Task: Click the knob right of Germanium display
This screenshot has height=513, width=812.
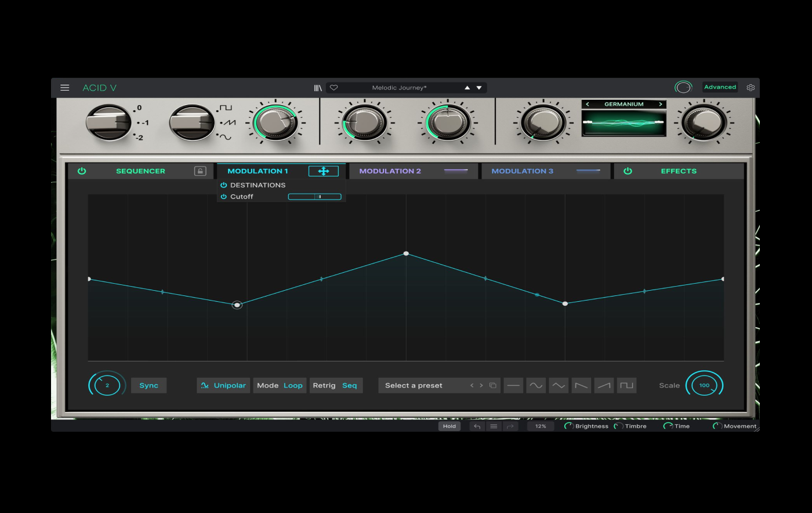Action: coord(703,122)
